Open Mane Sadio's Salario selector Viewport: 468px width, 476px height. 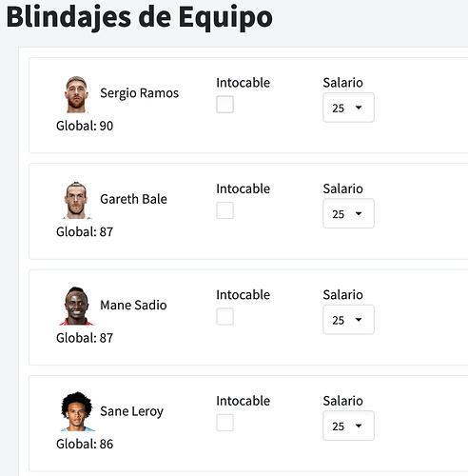click(x=348, y=320)
